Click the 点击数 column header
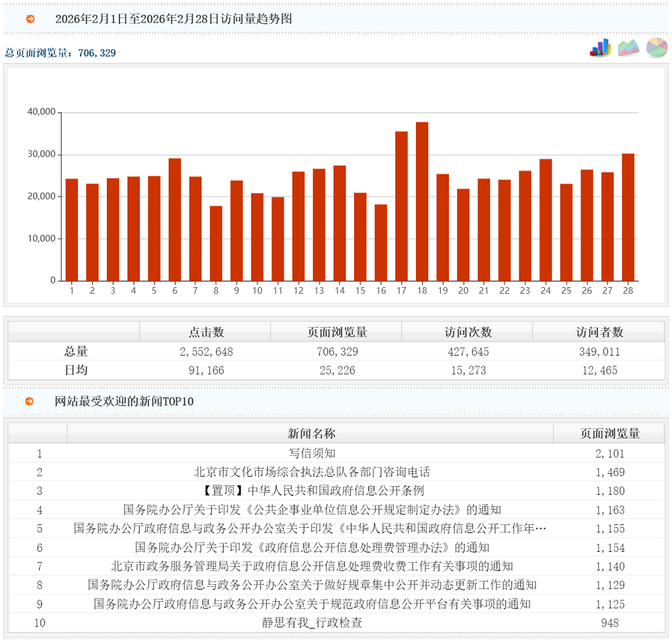The height and width of the screenshot is (640, 672). [x=206, y=332]
